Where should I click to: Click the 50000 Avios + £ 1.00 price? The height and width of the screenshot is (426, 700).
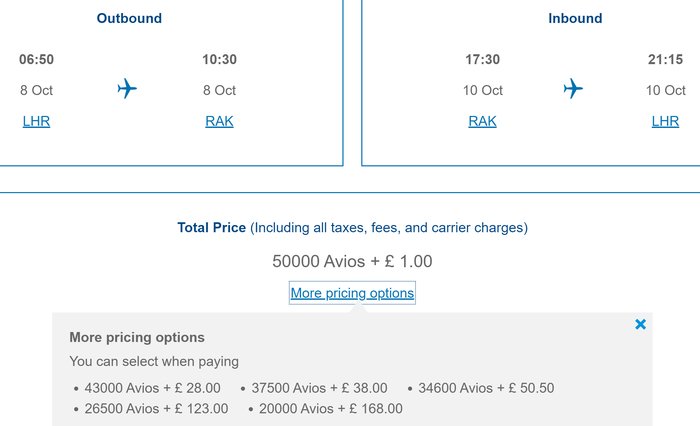click(352, 261)
